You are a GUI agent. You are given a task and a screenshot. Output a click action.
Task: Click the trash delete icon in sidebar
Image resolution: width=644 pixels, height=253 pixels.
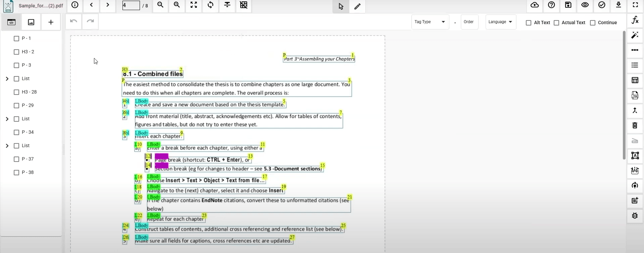[x=635, y=125]
